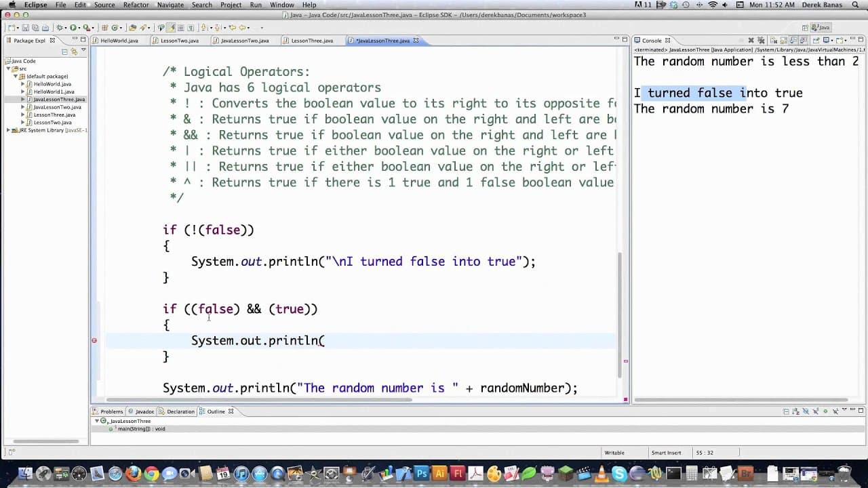Click the editor's vertical scrollbar
Viewport: 868px width, 488px height.
tap(620, 312)
